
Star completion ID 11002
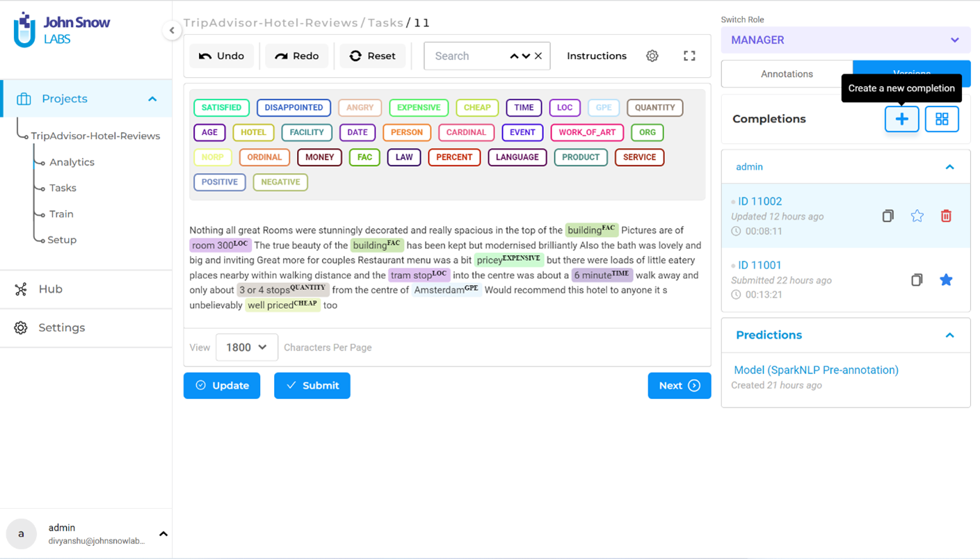pyautogui.click(x=917, y=216)
